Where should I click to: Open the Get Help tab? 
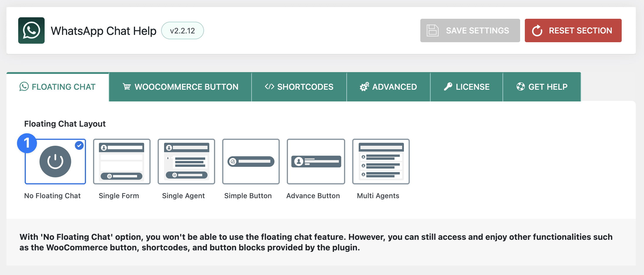point(542,87)
